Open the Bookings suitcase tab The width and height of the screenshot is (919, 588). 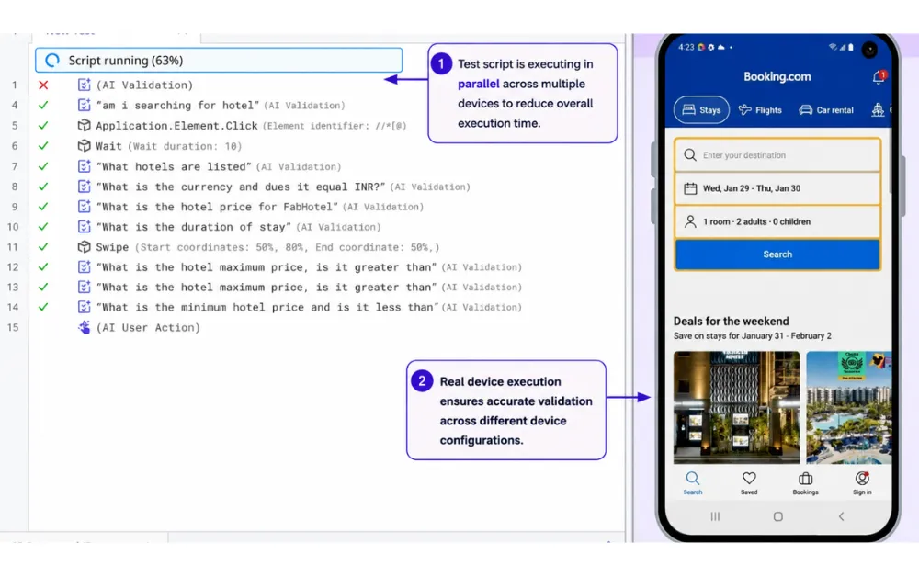coord(805,483)
